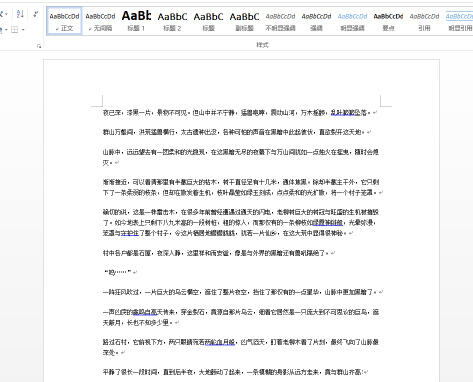This screenshot has width=473, height=382.
Task: Click the Sort (A-Z) icon
Action: 20,14
